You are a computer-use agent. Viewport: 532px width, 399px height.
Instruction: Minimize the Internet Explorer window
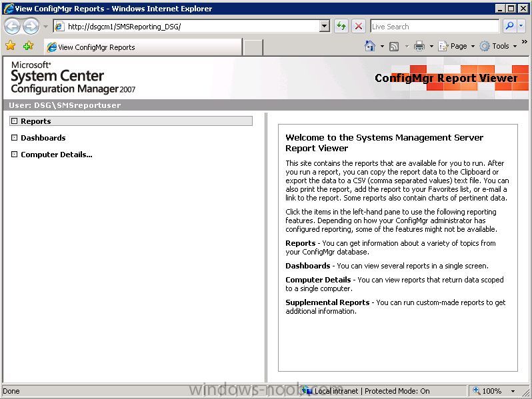coord(499,9)
